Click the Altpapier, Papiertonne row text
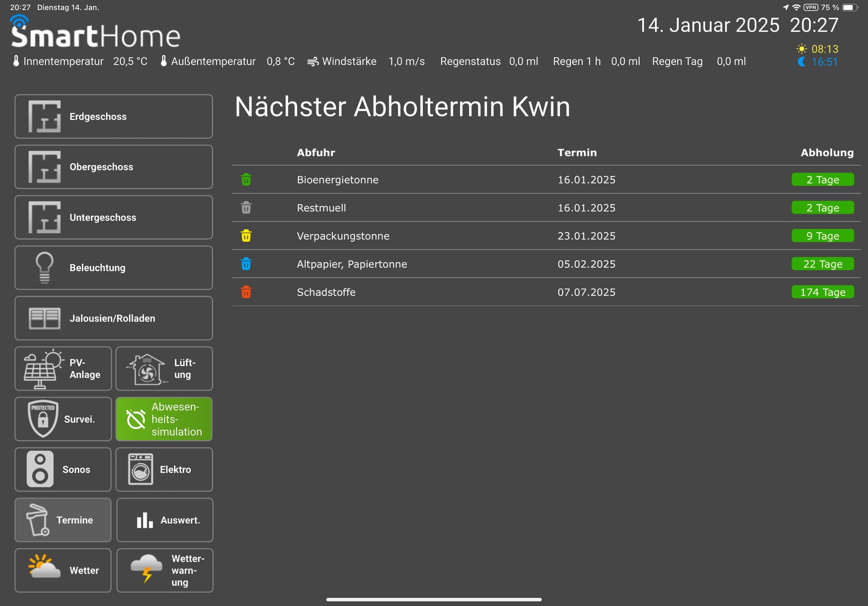The height and width of the screenshot is (606, 868). click(352, 264)
